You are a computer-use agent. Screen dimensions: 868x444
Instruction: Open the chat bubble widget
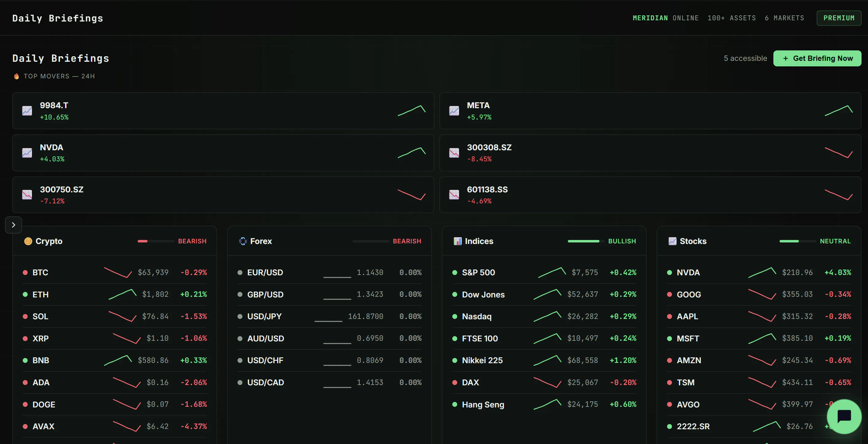point(844,416)
